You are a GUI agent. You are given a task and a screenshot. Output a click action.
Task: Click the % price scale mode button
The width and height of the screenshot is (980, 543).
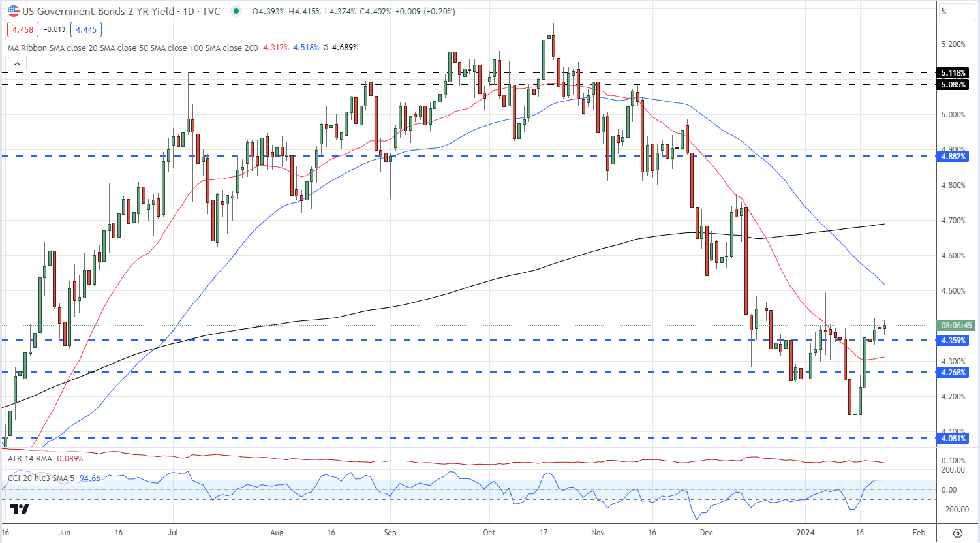pos(957,12)
